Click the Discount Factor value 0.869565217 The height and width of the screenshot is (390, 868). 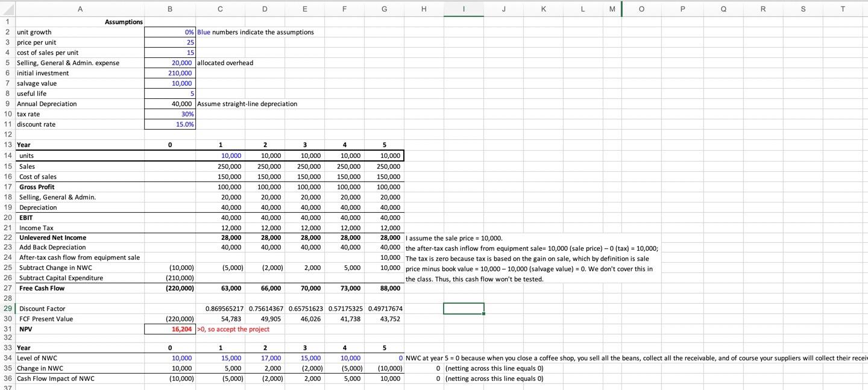click(220, 308)
